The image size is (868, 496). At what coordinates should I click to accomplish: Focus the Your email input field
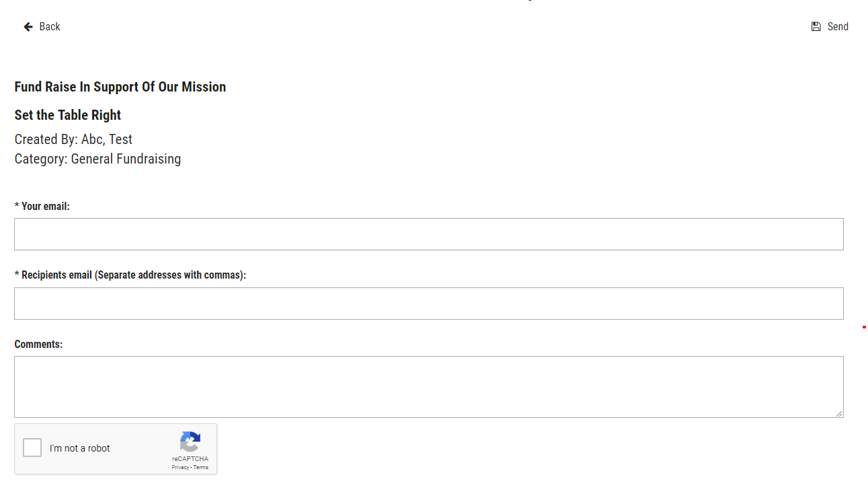[x=428, y=234]
